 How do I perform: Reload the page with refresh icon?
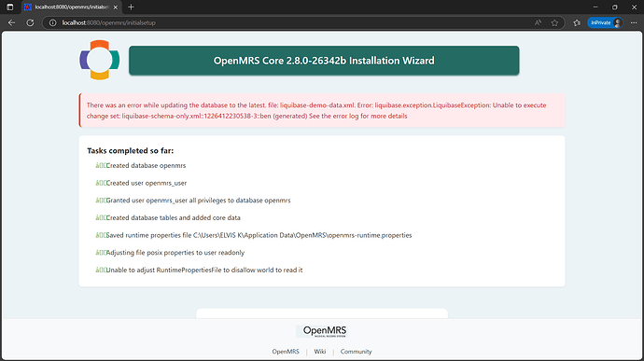tap(30, 22)
